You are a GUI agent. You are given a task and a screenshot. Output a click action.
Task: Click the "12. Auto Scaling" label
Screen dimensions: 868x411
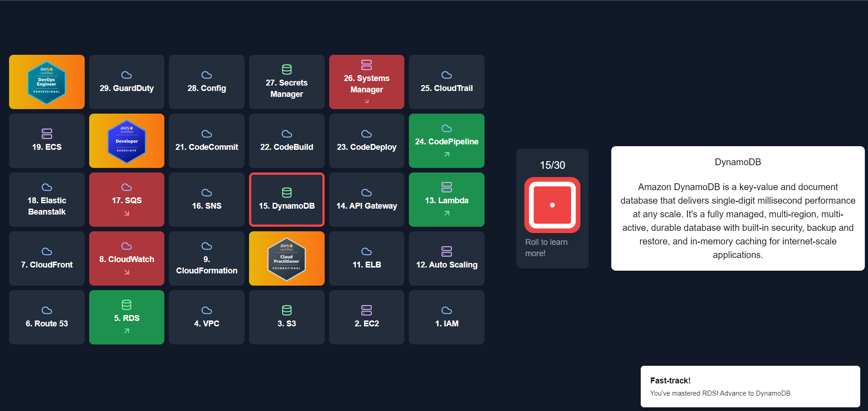coord(447,265)
